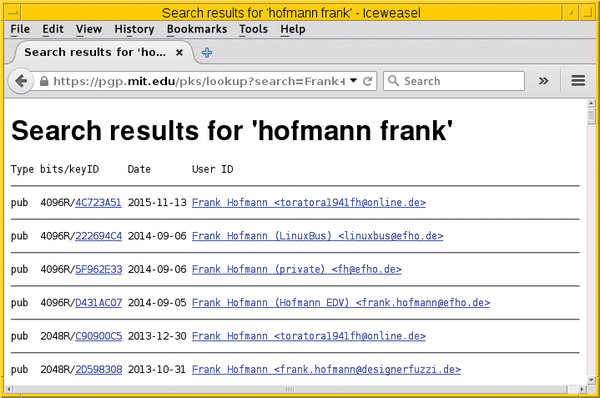Screen dimensions: 600x398
Task: Open the History menu
Action: pos(134,29)
